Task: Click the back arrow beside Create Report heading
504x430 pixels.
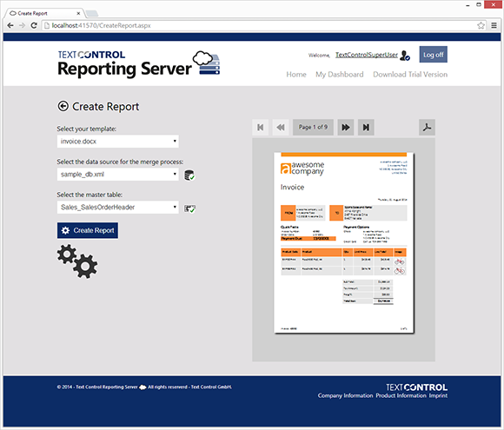Action: tap(63, 106)
